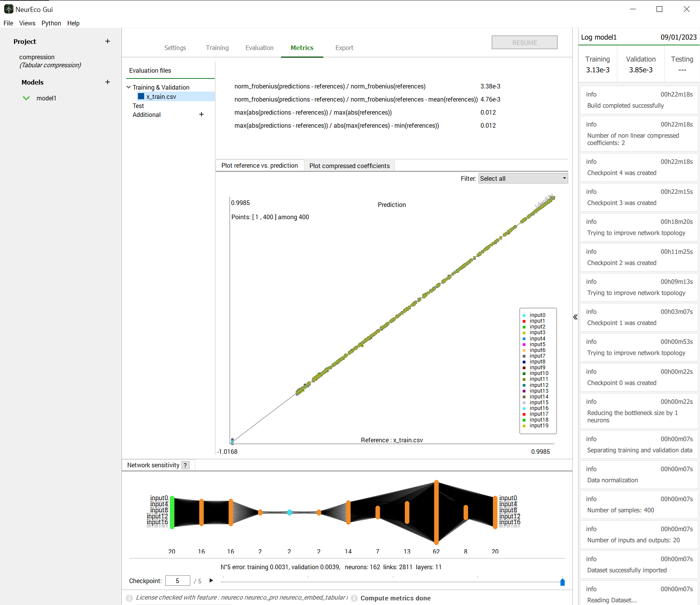
Task: Click the 4.76e-3 metric value
Action: coord(490,99)
